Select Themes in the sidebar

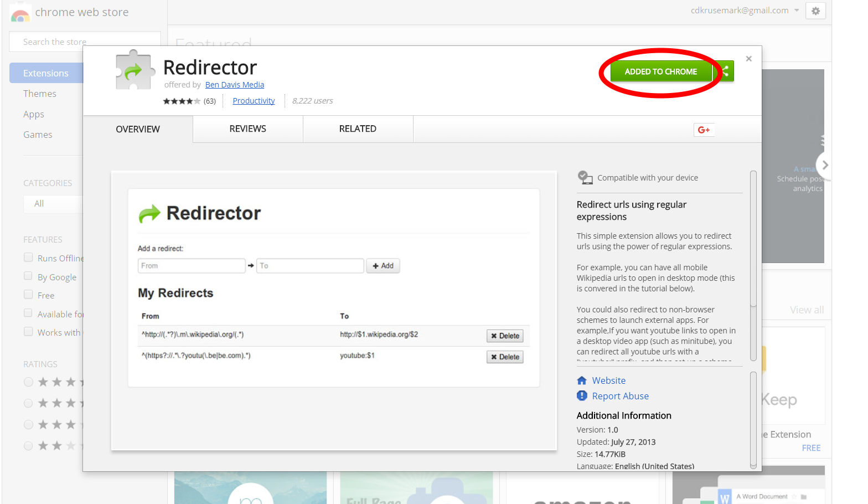[x=40, y=94]
